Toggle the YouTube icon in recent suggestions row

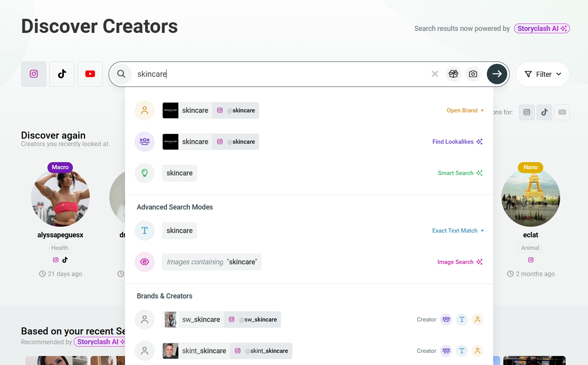(562, 112)
